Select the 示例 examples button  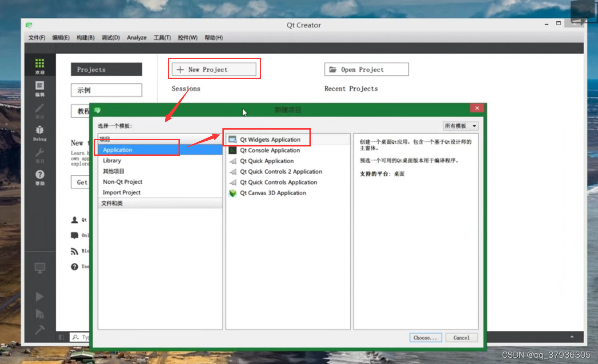click(x=107, y=90)
